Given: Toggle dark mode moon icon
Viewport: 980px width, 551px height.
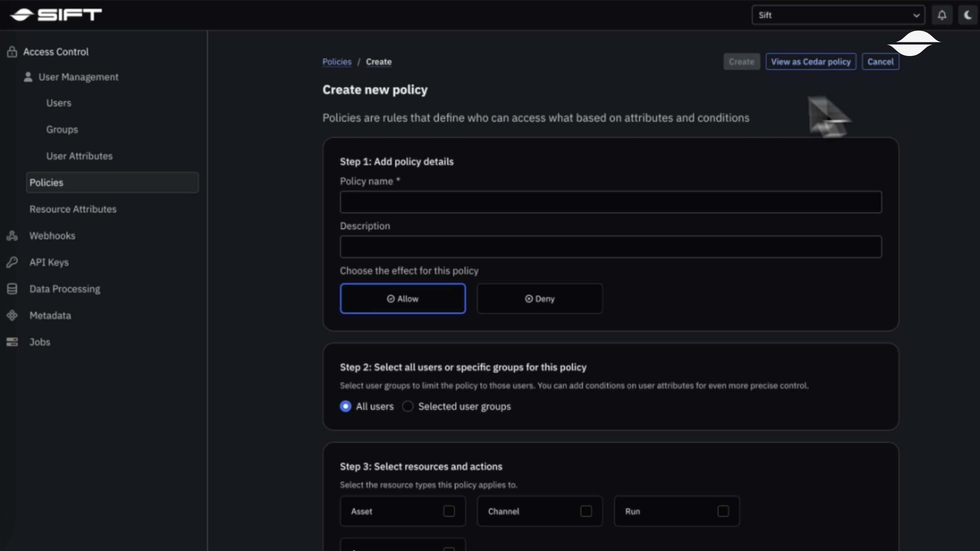Looking at the screenshot, I should point(968,15).
